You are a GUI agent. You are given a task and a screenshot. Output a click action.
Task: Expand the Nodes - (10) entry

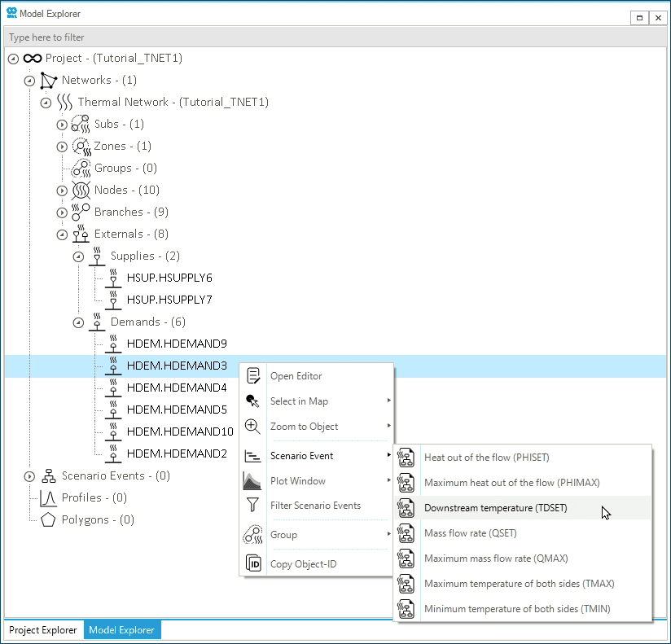point(62,191)
